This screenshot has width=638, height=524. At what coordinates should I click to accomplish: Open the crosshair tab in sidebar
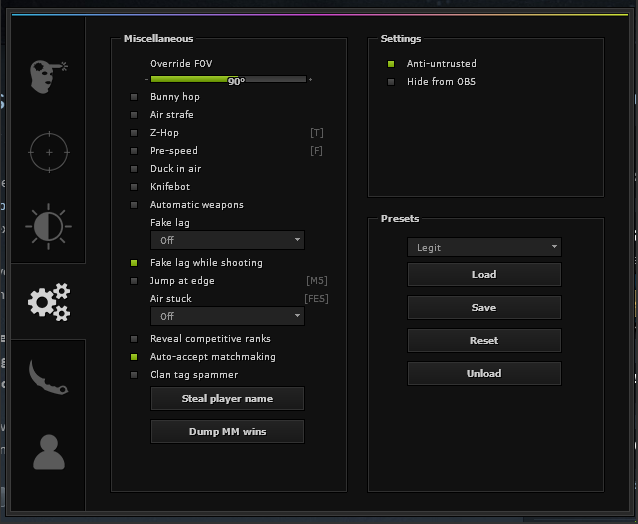point(49,153)
